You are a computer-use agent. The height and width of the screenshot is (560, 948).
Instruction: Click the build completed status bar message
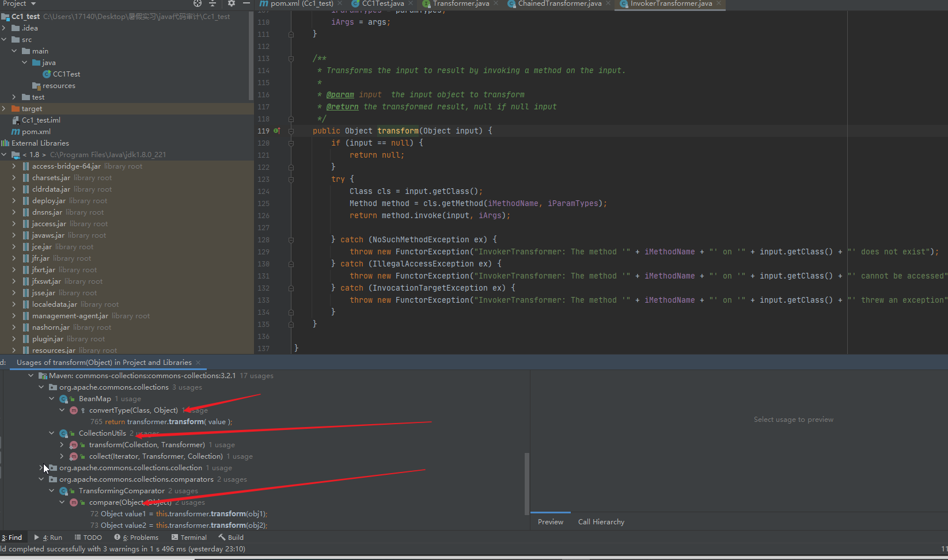click(123, 549)
